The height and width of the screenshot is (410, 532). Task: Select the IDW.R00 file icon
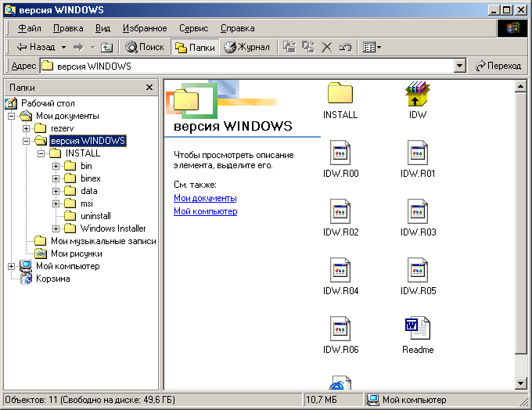(x=340, y=153)
